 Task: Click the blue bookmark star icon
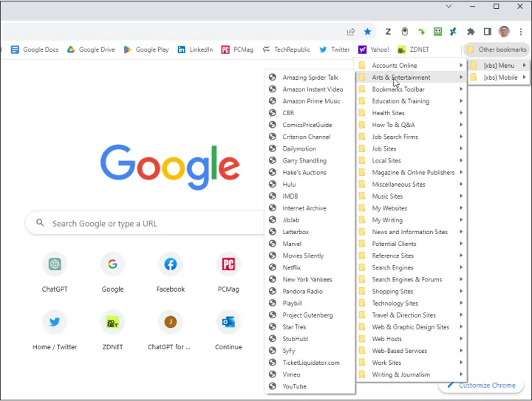point(368,32)
